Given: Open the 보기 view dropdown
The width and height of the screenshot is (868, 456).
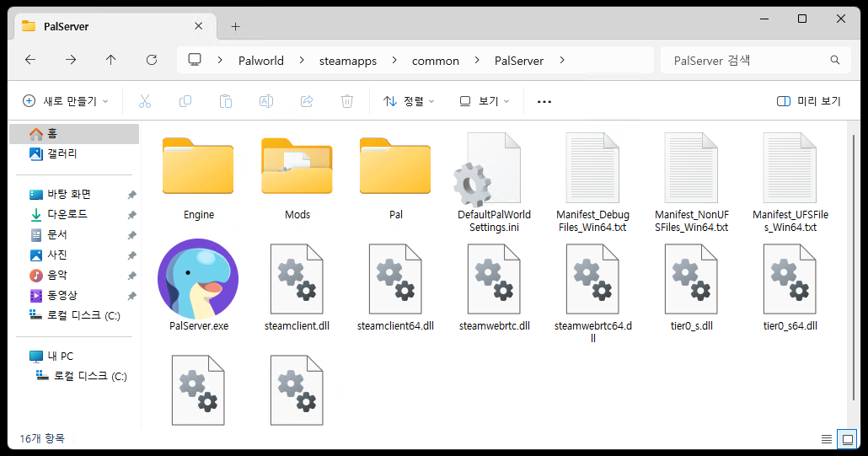Looking at the screenshot, I should 485,101.
